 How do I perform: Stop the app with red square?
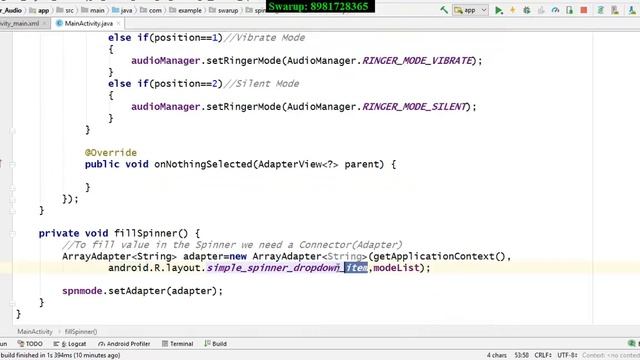584,10
